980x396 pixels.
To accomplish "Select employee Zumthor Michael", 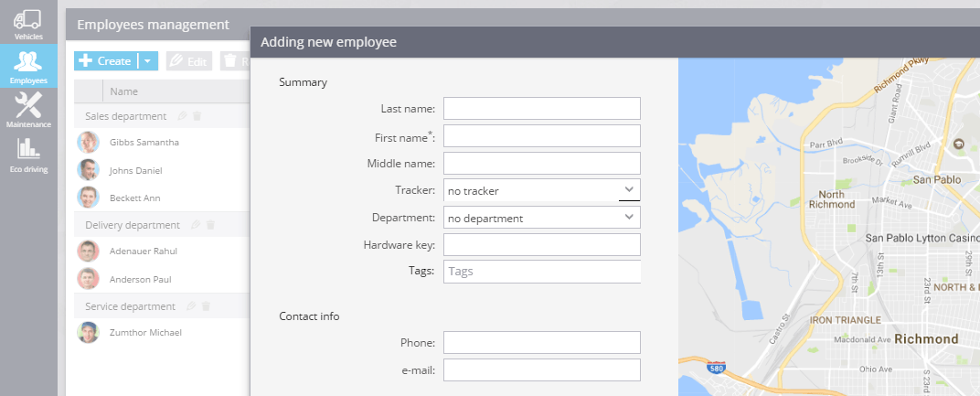I will click(x=145, y=332).
